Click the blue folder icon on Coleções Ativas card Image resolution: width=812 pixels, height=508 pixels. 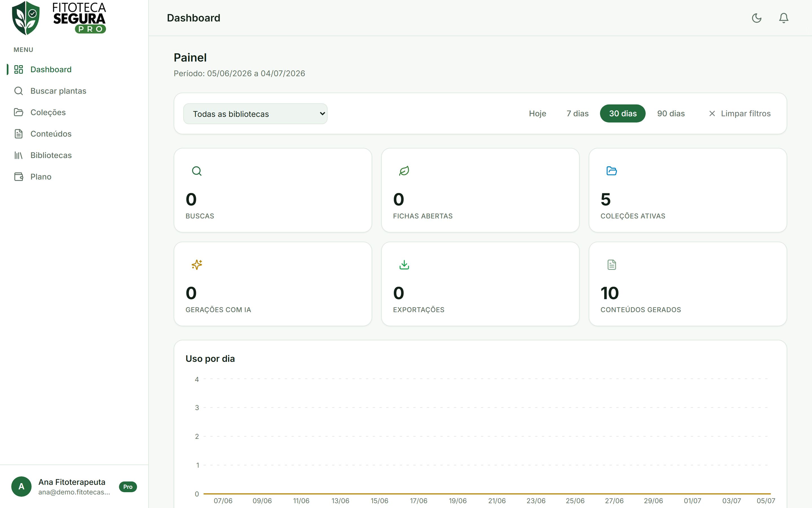click(x=612, y=171)
